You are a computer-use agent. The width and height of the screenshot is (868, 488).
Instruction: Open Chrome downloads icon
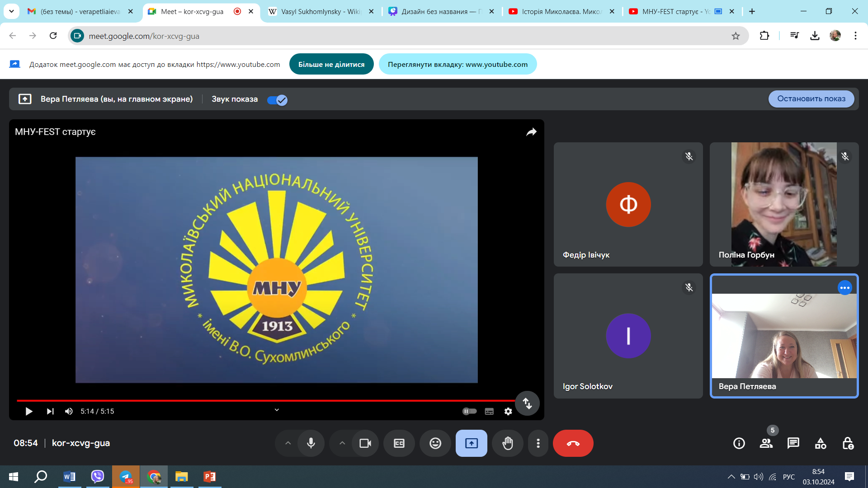point(815,36)
